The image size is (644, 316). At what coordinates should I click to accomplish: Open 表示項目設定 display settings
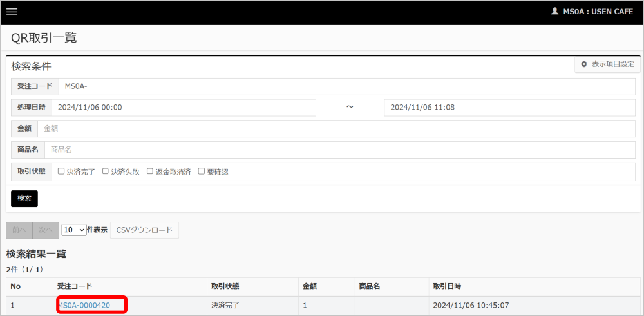tap(607, 64)
